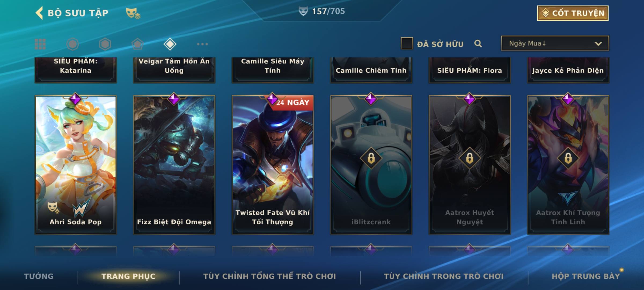Open the Hộp Trưng Bày tab
Screen dimensions: 644x290
[x=586, y=276]
